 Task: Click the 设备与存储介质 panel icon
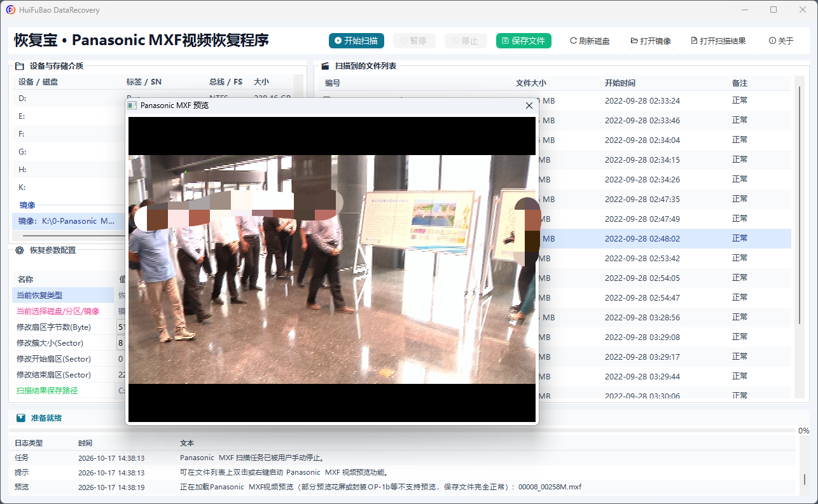(x=20, y=65)
